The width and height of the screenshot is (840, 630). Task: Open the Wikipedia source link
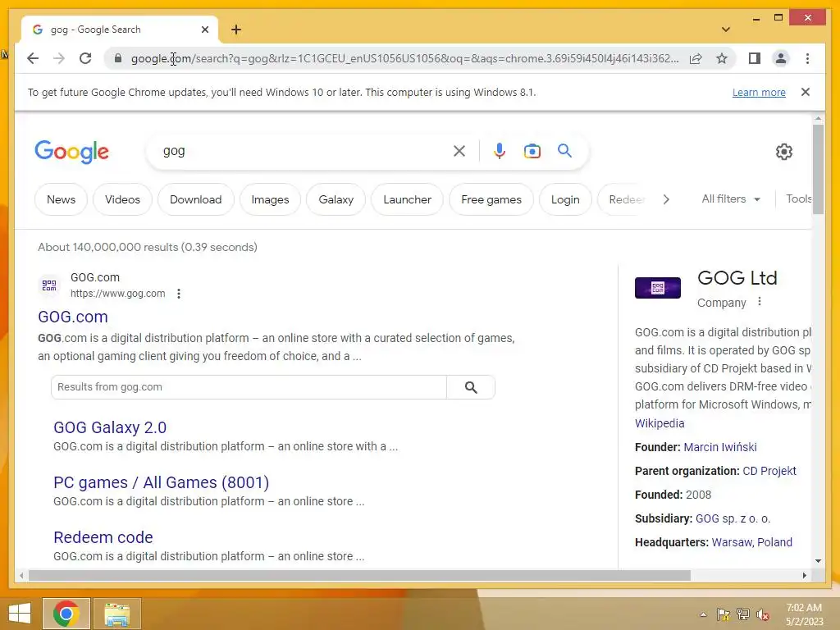click(660, 423)
